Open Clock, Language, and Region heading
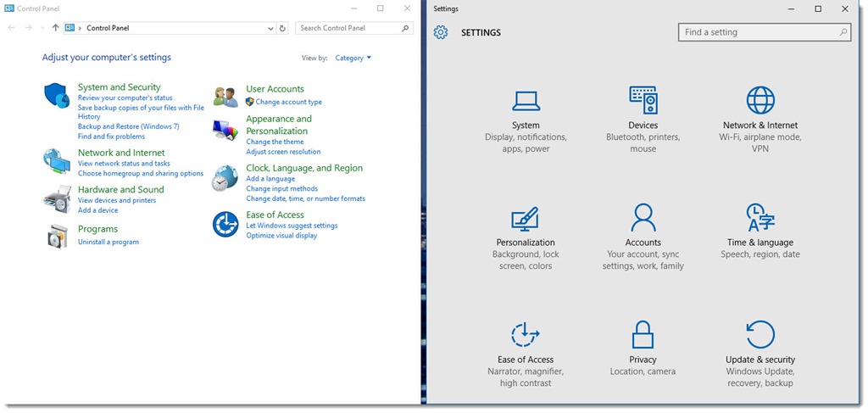Image resolution: width=868 pixels, height=413 pixels. pyautogui.click(x=304, y=168)
